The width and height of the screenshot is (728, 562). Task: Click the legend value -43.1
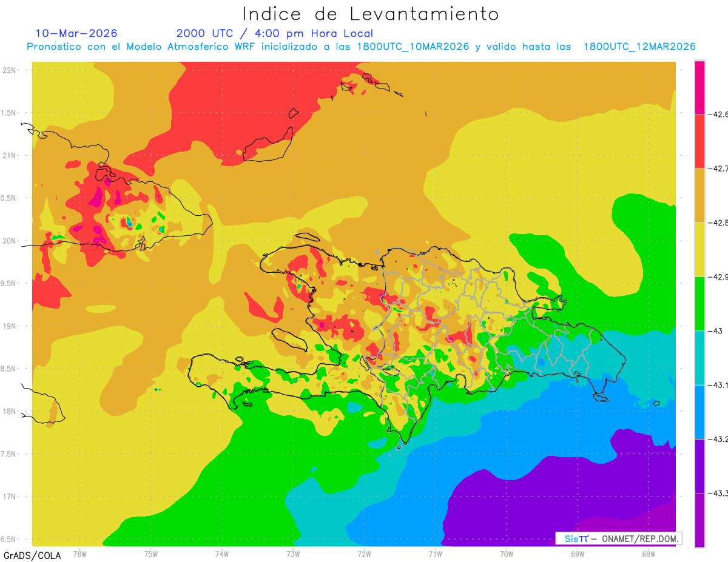718,385
